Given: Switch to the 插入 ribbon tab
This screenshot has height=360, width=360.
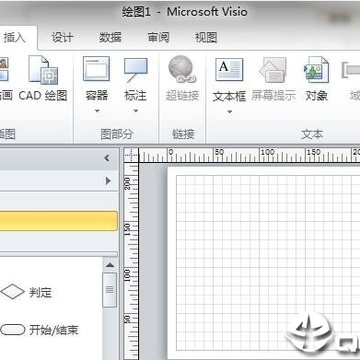Looking at the screenshot, I should point(15,37).
